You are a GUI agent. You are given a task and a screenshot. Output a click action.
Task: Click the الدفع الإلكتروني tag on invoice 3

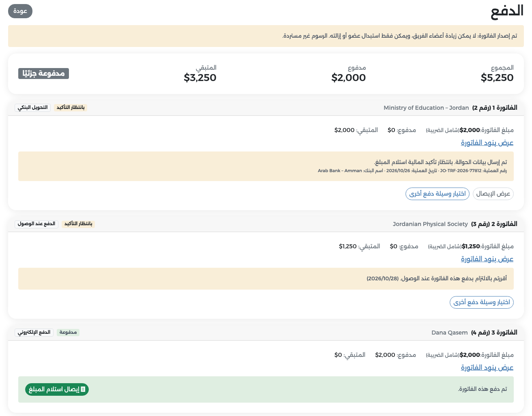click(34, 332)
